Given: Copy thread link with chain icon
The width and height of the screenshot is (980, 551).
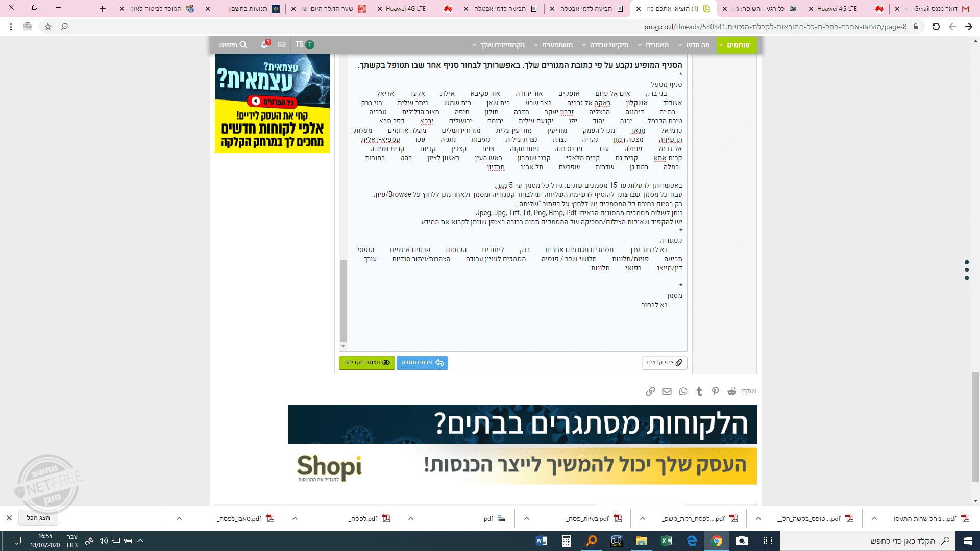Looking at the screenshot, I should click(650, 391).
